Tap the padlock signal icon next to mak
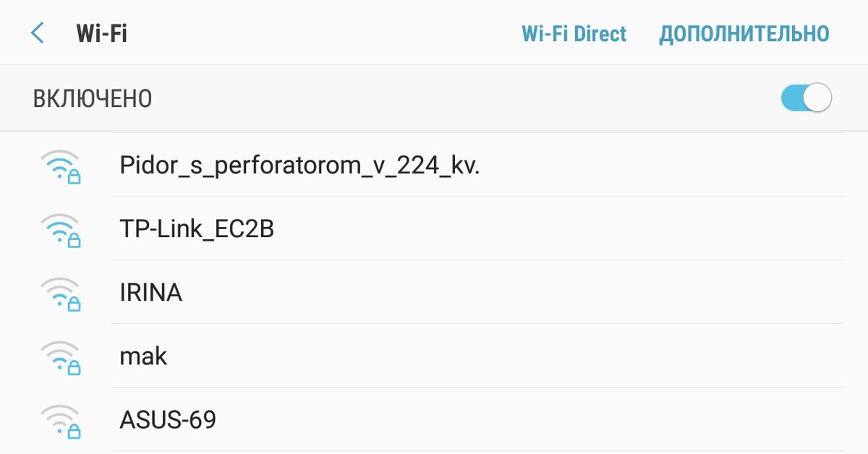 coord(64,355)
